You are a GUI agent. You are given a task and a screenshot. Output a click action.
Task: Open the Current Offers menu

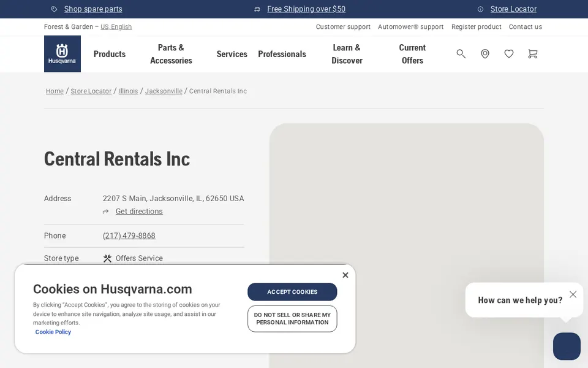[x=412, y=54]
